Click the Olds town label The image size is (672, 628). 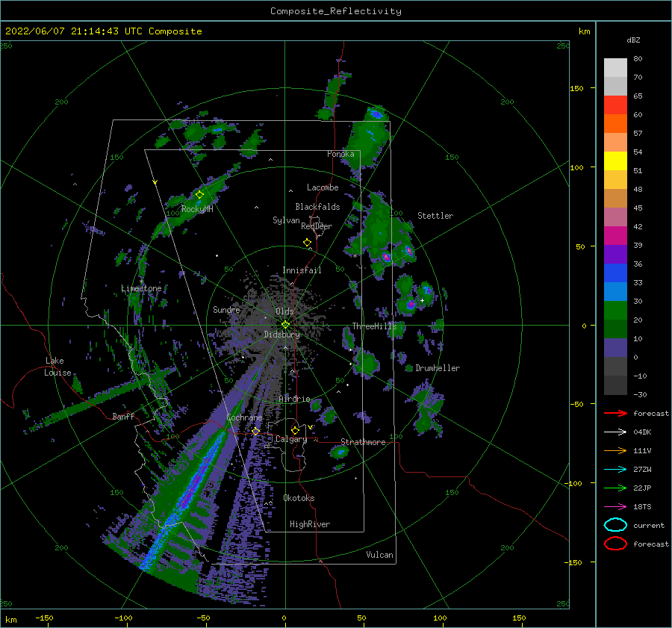(x=284, y=311)
